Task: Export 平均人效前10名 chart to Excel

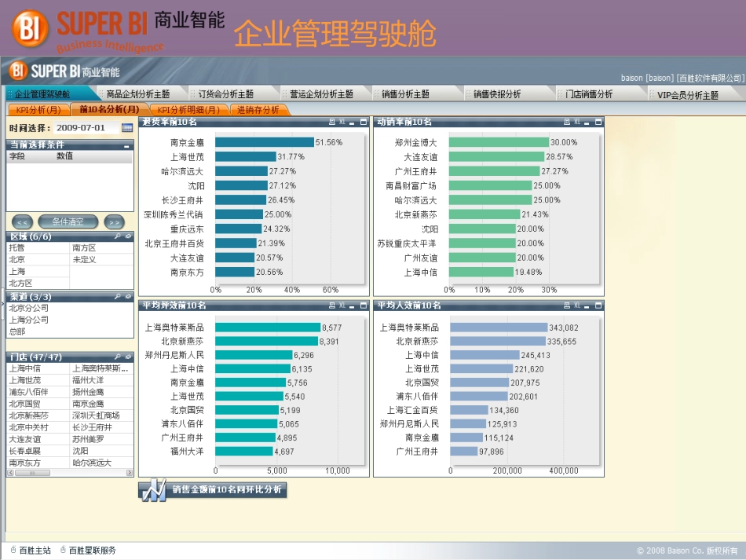Action: point(576,306)
